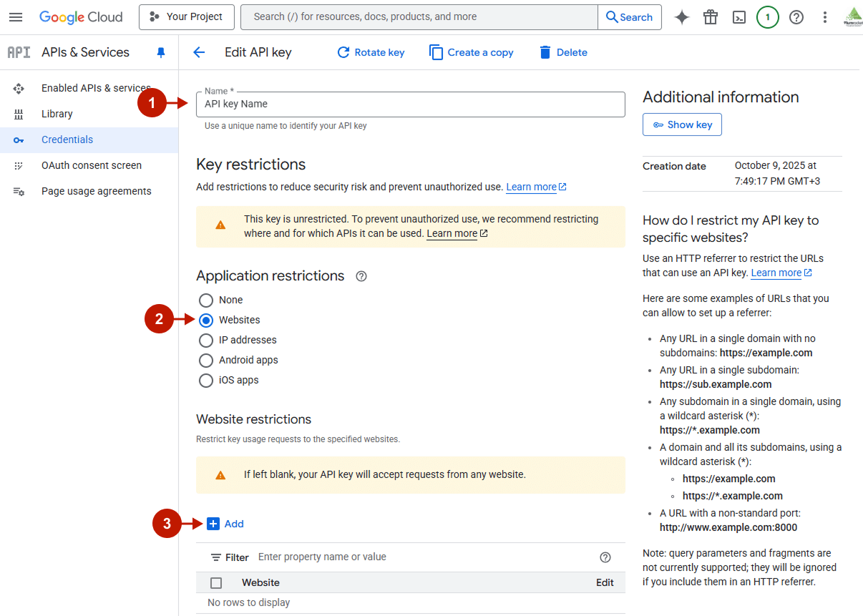
Task: Click the API key Name field
Action: coord(410,104)
